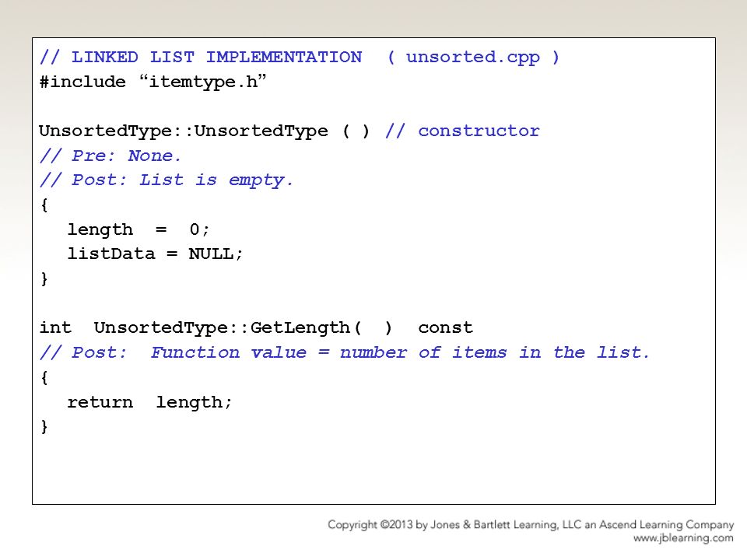Viewport: 747px width, 560px height.
Task: Select the '// constructor' comment
Action: (x=462, y=131)
